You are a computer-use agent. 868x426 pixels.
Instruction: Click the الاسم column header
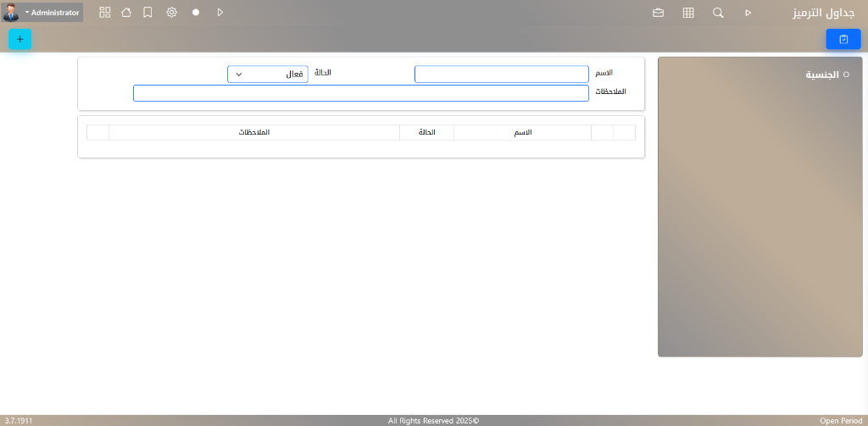tap(523, 133)
